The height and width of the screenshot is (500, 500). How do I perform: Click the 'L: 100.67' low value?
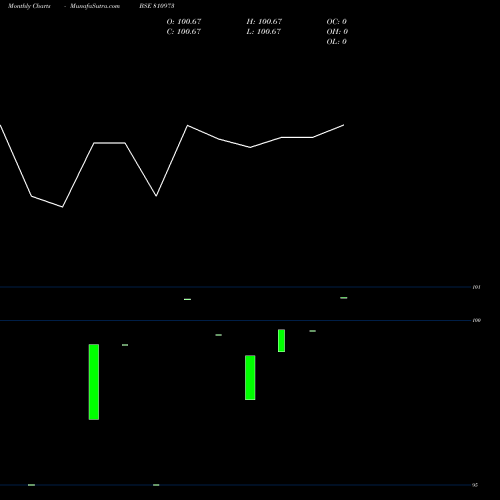tap(264, 32)
